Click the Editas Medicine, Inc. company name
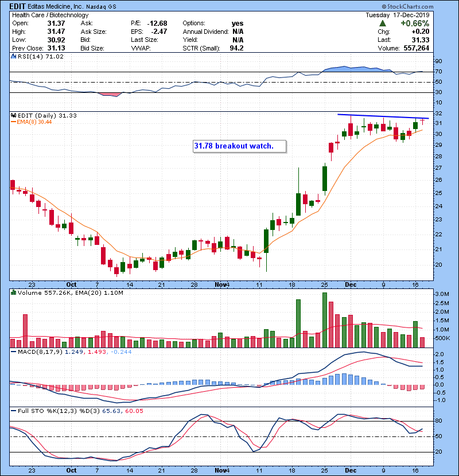The height and width of the screenshot is (476, 459). 55,6
